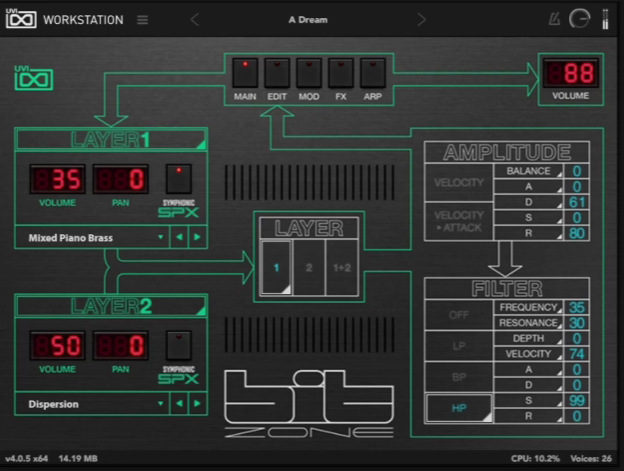The image size is (624, 471).
Task: Open the MAIN page
Action: coord(245,73)
